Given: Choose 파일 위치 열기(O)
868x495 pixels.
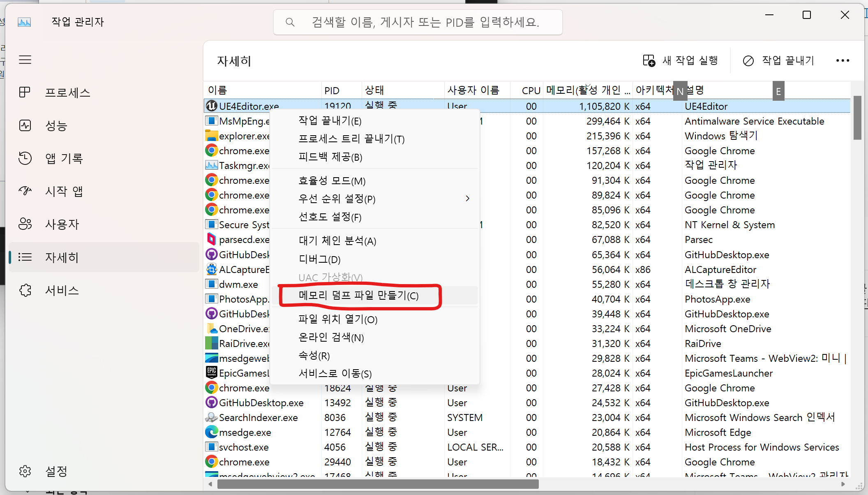Looking at the screenshot, I should tap(374, 319).
